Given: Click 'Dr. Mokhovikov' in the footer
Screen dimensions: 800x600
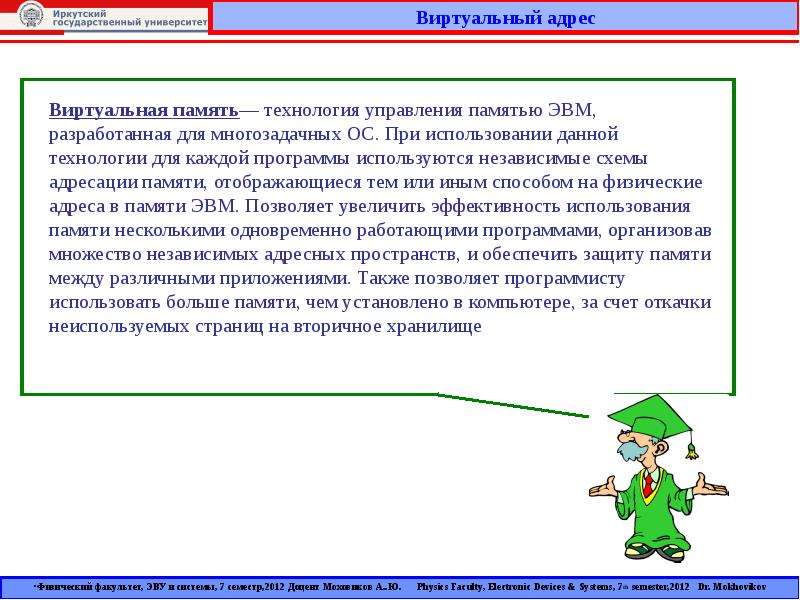Looking at the screenshot, I should click(732, 587).
